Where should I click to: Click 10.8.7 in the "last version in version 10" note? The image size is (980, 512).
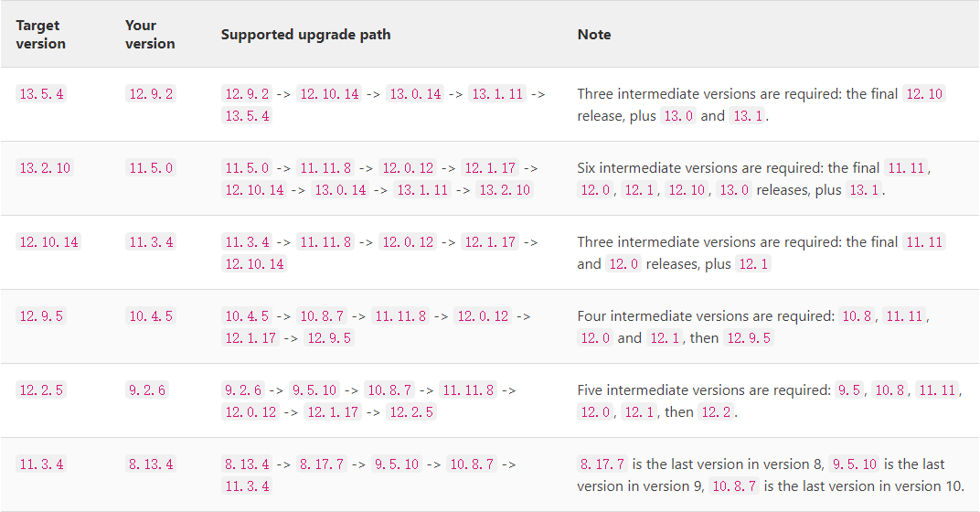coord(734,485)
